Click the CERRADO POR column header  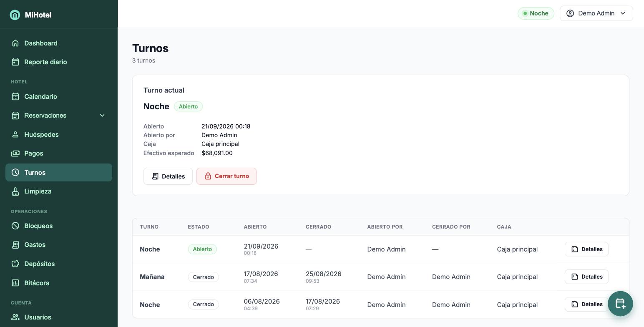(451, 227)
